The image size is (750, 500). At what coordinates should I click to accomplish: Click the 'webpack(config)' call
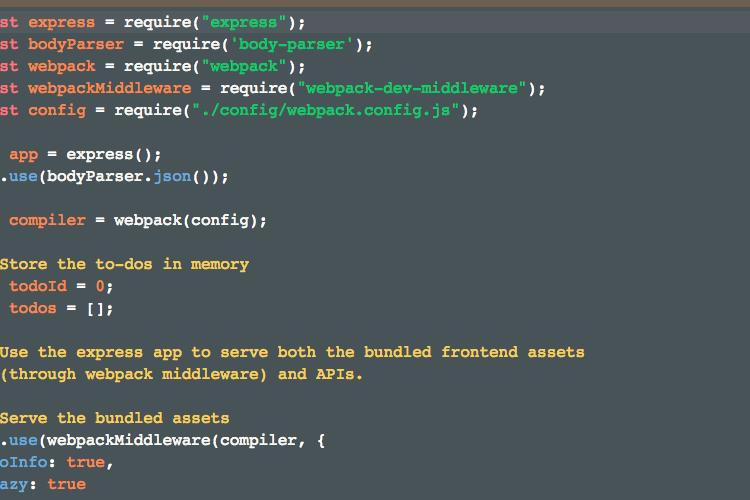(x=186, y=221)
